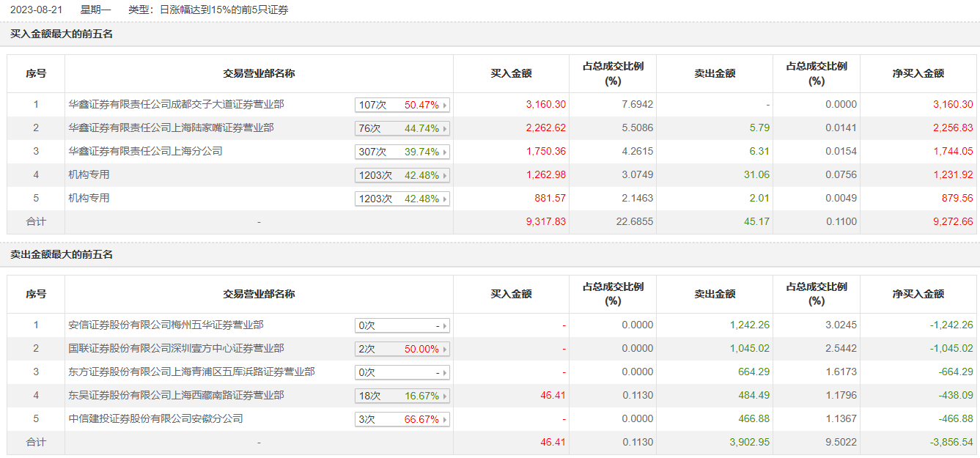The height and width of the screenshot is (458, 980).
Task: Open 华鑫证券上海陆家嘴证券营业部 link
Action: pyautogui.click(x=172, y=128)
